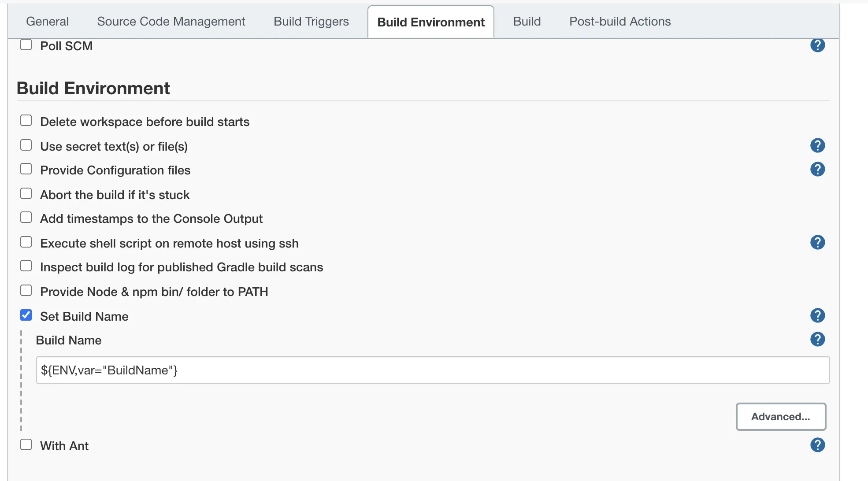Enable Delete workspace before build starts
Image resolution: width=868 pixels, height=481 pixels.
click(26, 121)
